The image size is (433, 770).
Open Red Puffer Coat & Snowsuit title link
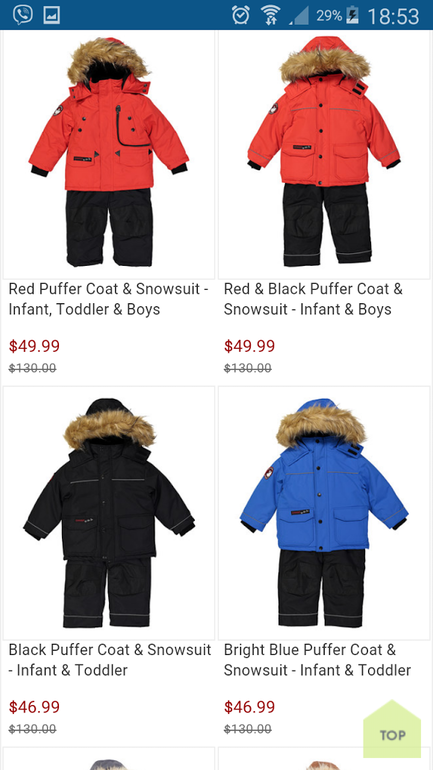pyautogui.click(x=108, y=299)
